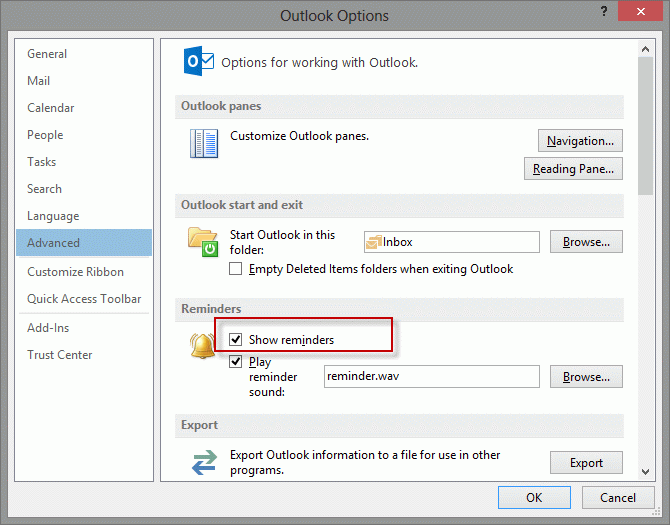Close the Outlook Options dialog
670x525 pixels.
(640, 12)
